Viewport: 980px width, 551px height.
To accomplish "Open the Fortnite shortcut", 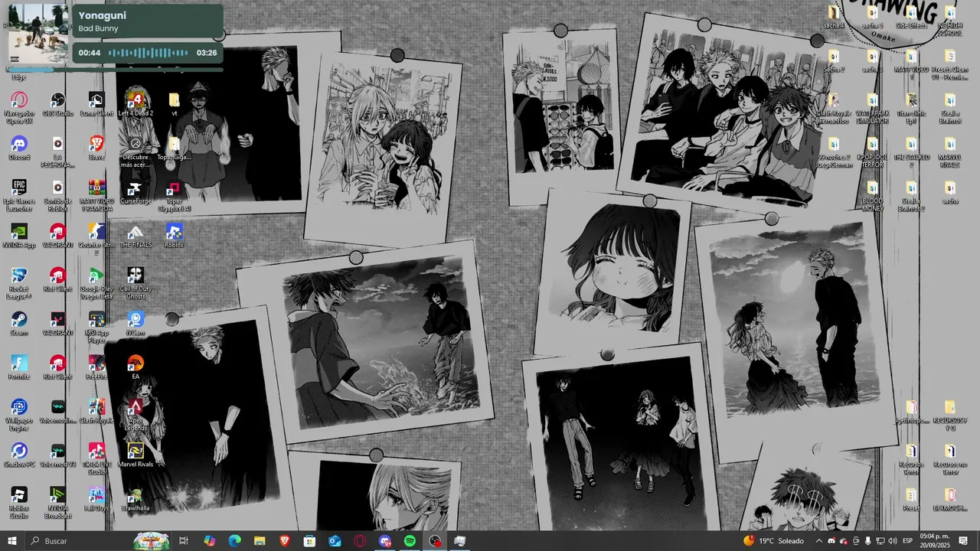I will tap(19, 368).
